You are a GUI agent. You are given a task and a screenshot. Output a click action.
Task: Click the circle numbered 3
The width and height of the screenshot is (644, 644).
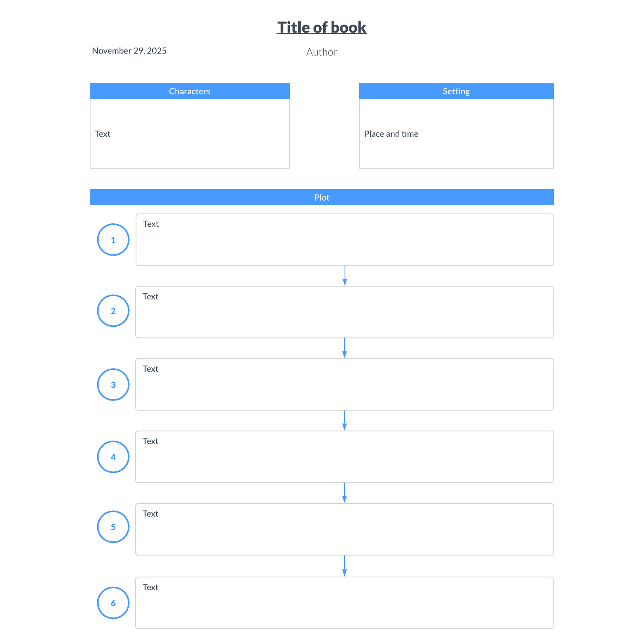pyautogui.click(x=113, y=384)
